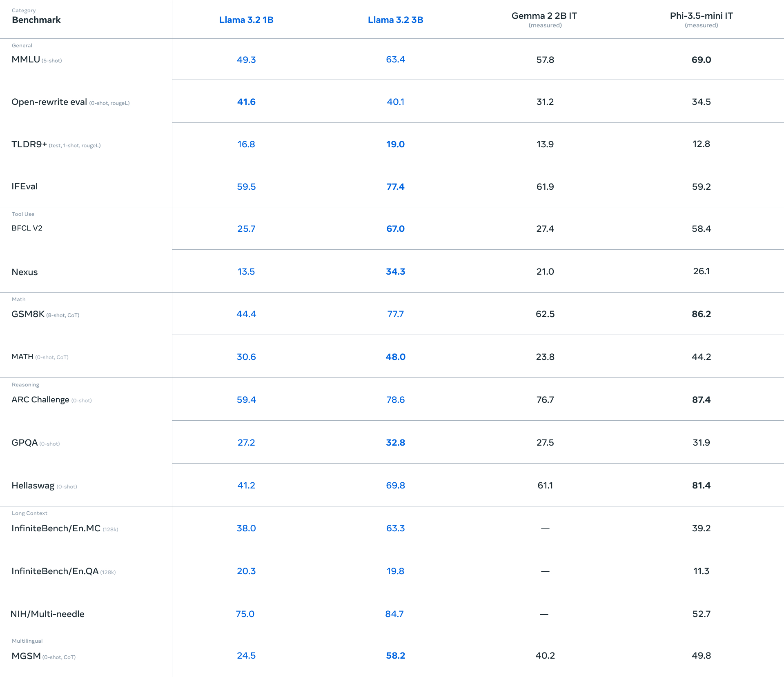Click the NIH/Multi-needle score 75.0
The height and width of the screenshot is (677, 784).
[x=245, y=614]
